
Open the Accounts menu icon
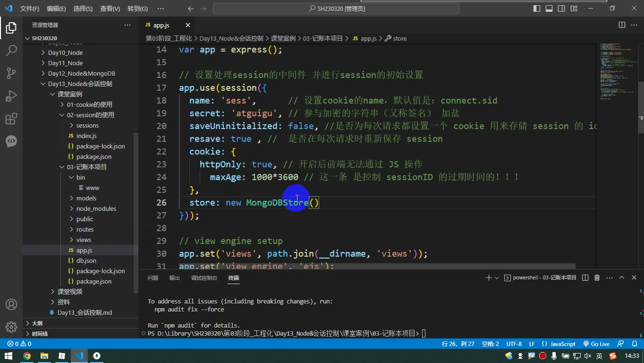[x=11, y=304]
